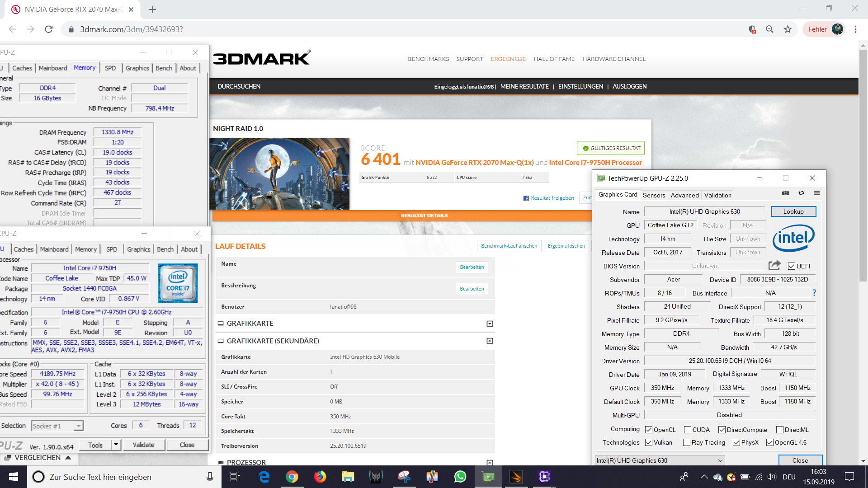Open the GPU-Z hamburger menu
The height and width of the screenshot is (488, 868).
point(816,193)
